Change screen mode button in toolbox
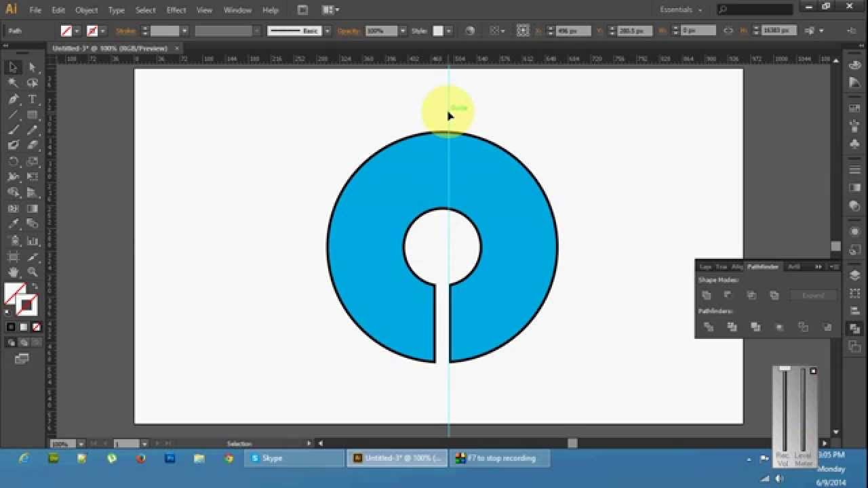This screenshot has height=488, width=868. [x=22, y=359]
